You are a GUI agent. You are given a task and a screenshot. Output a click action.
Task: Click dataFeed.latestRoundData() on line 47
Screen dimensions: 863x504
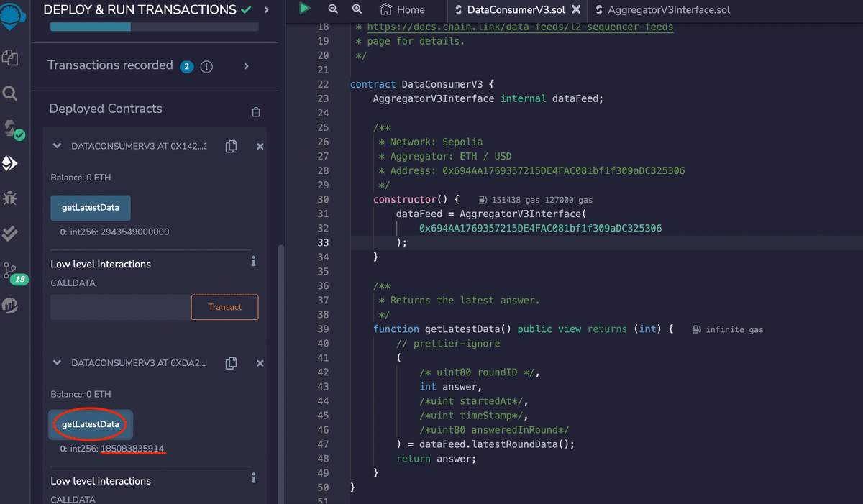(x=497, y=444)
